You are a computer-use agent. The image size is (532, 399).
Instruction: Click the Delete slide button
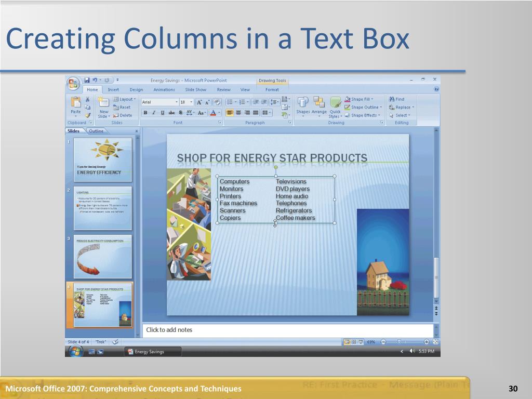(x=122, y=115)
